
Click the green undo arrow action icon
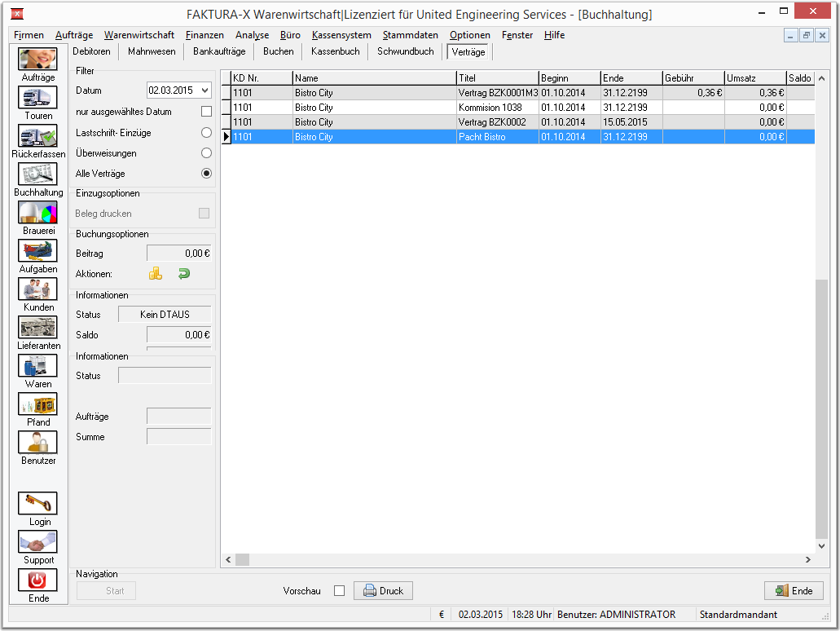tap(184, 273)
